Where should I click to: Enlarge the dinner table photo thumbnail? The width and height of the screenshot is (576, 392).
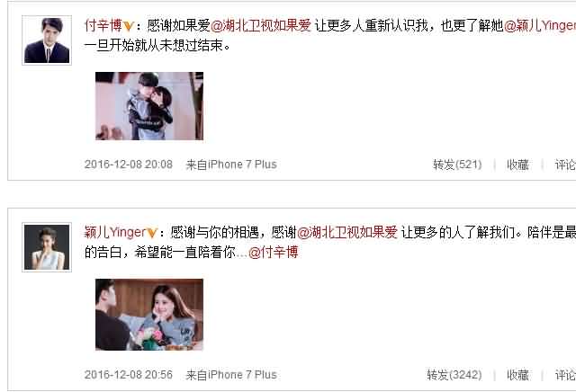[x=149, y=315]
